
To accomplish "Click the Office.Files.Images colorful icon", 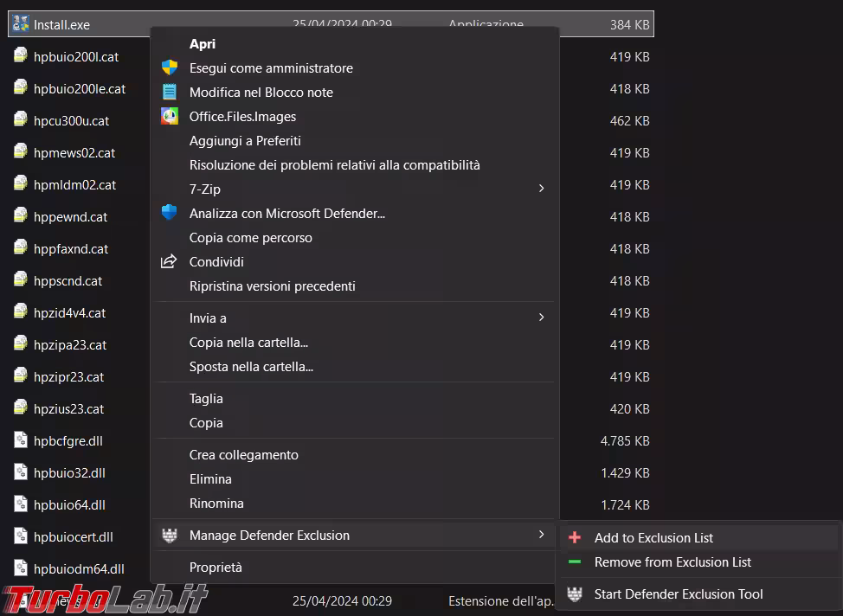I will pos(170,117).
